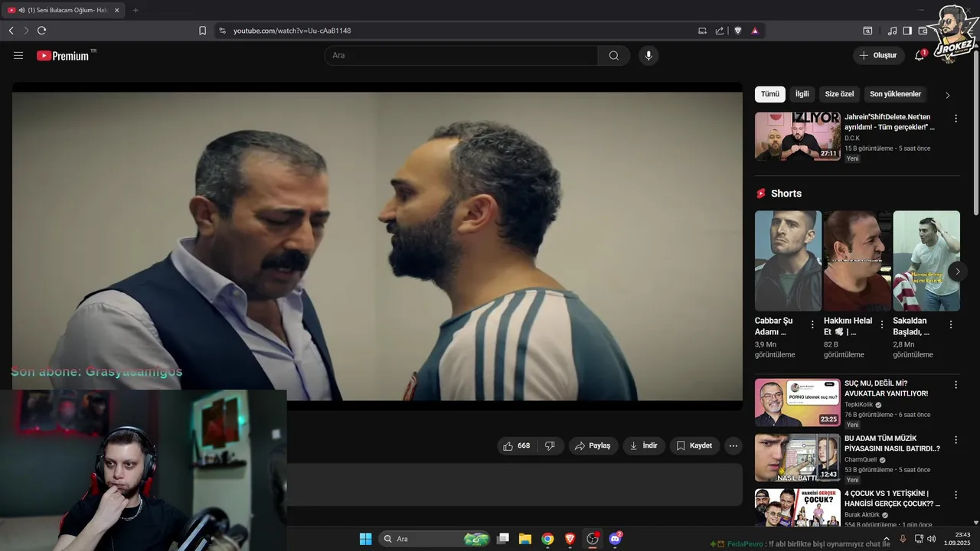
Task: Open the D.C.K channel link
Action: [852, 139]
